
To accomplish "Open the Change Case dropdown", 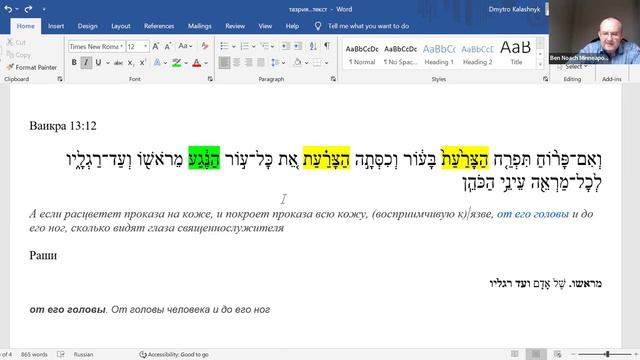I will click(x=185, y=46).
